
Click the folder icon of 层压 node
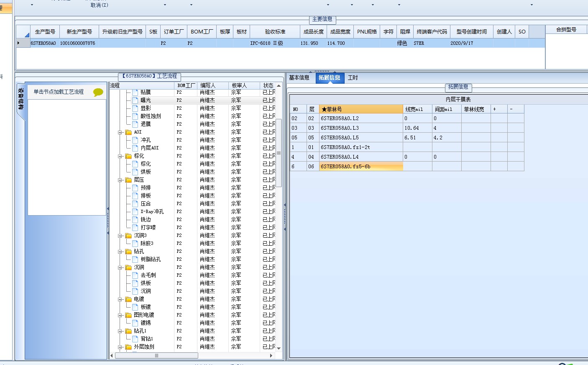point(129,180)
